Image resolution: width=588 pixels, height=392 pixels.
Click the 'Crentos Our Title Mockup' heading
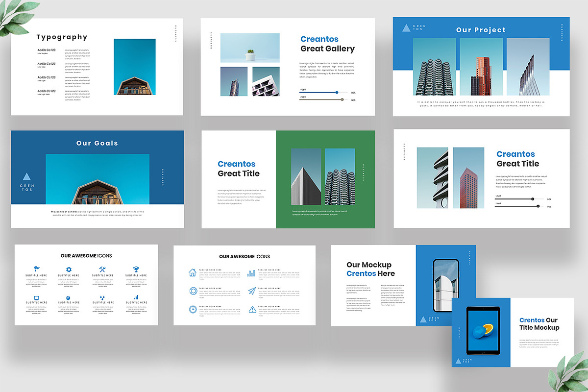click(539, 324)
